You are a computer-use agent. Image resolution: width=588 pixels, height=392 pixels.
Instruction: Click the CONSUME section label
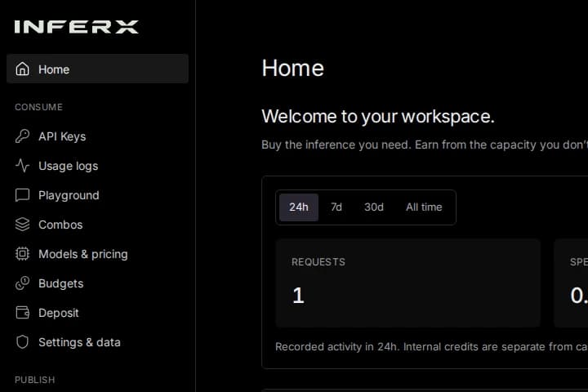(x=38, y=107)
